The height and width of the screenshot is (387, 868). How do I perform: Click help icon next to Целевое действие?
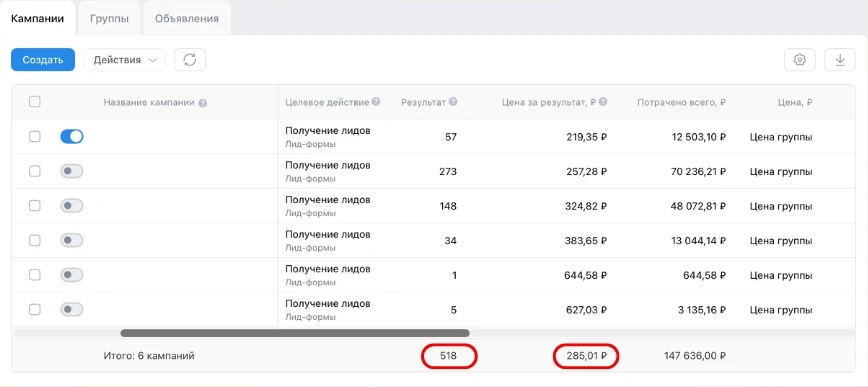pyautogui.click(x=376, y=102)
